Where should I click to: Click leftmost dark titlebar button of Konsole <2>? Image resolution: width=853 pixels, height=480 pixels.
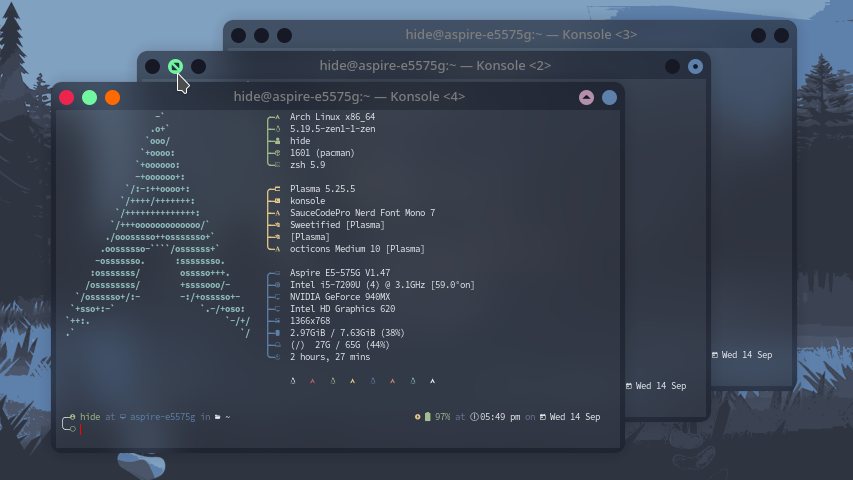pyautogui.click(x=152, y=66)
